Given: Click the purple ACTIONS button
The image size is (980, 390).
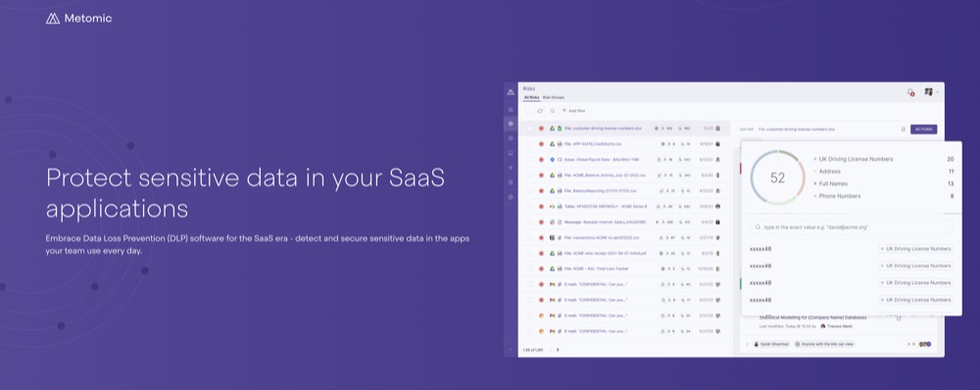Looking at the screenshot, I should click(x=923, y=129).
